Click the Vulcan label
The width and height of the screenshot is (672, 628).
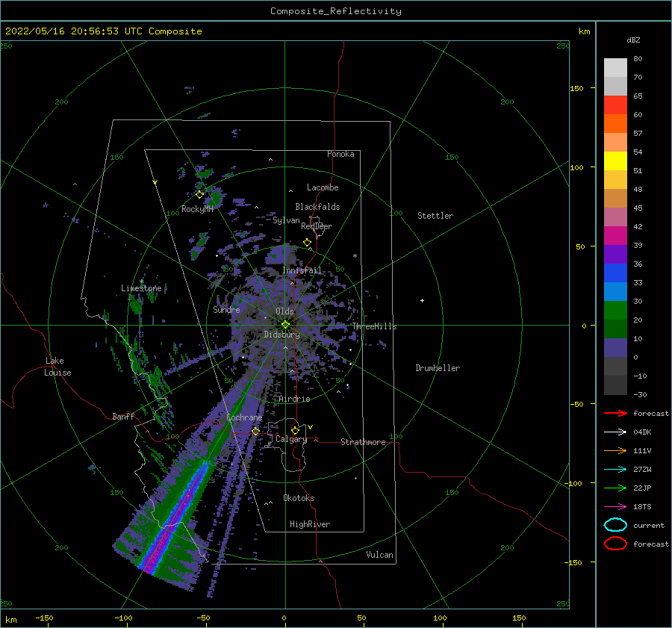380,555
